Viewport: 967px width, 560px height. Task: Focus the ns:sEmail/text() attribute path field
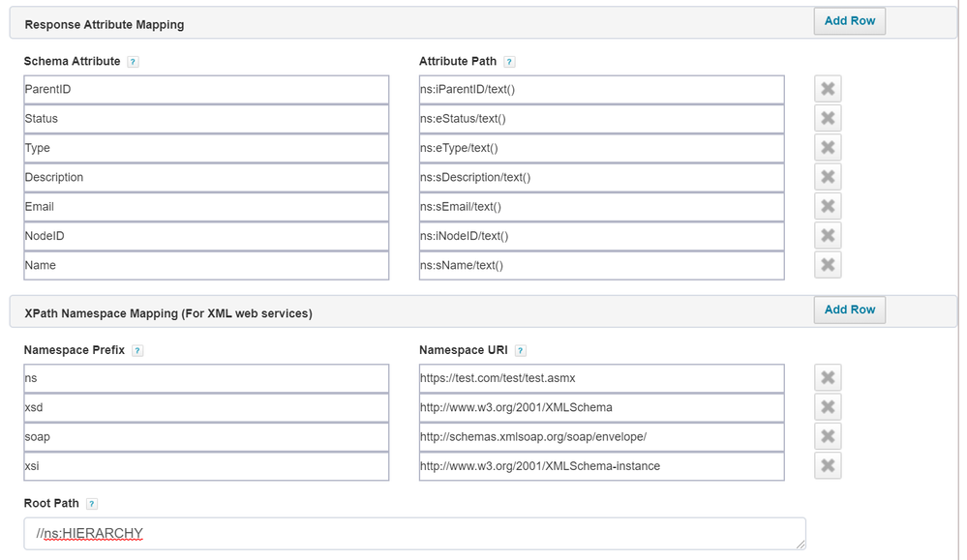tap(601, 206)
